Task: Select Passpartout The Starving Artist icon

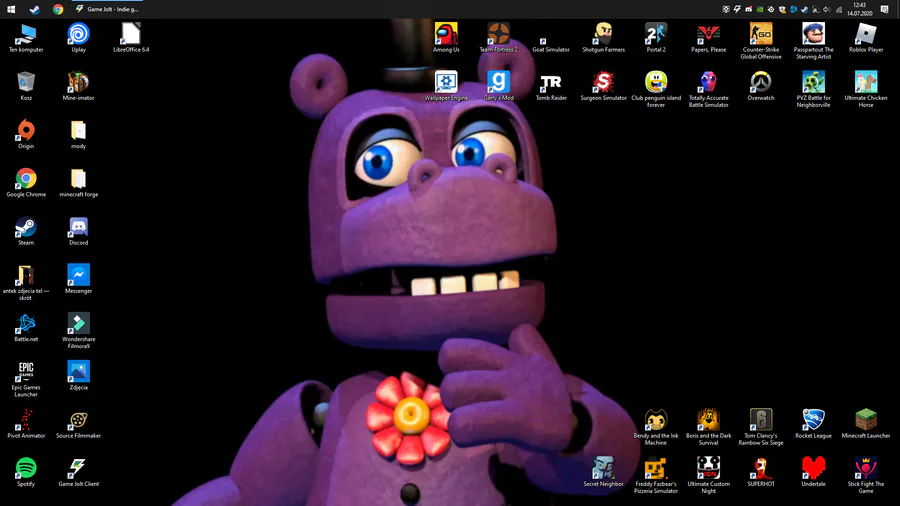Action: pos(813,41)
